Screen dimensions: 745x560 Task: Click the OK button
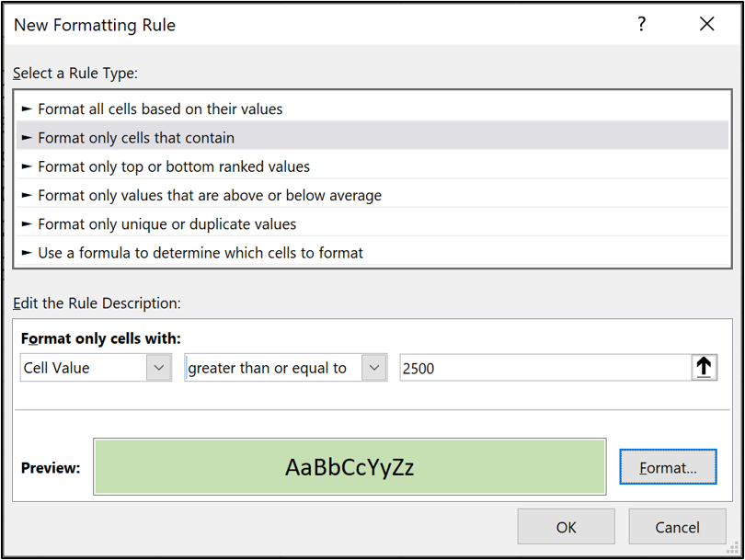566,526
